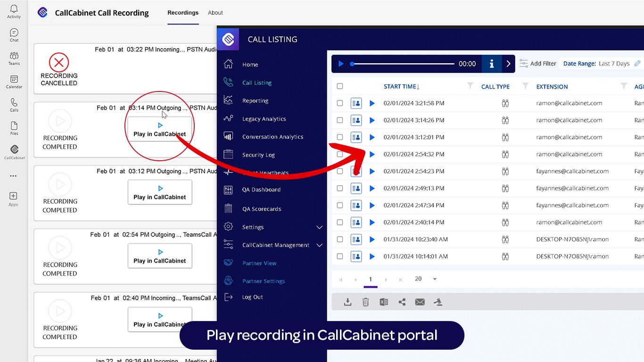The image size is (644, 362).
Task: Check the box for 3:21:58 PM call
Action: tap(340, 103)
